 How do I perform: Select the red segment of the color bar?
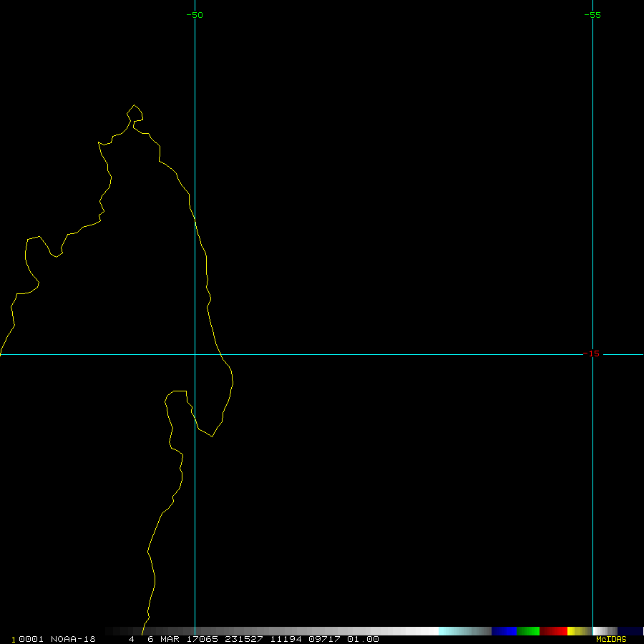point(554,631)
